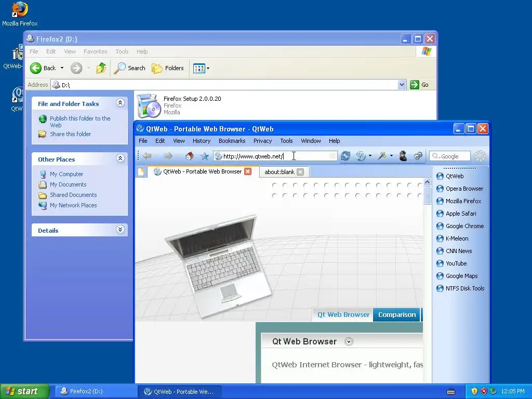
Task: Open the QtWeb home page icon
Action: point(190,156)
